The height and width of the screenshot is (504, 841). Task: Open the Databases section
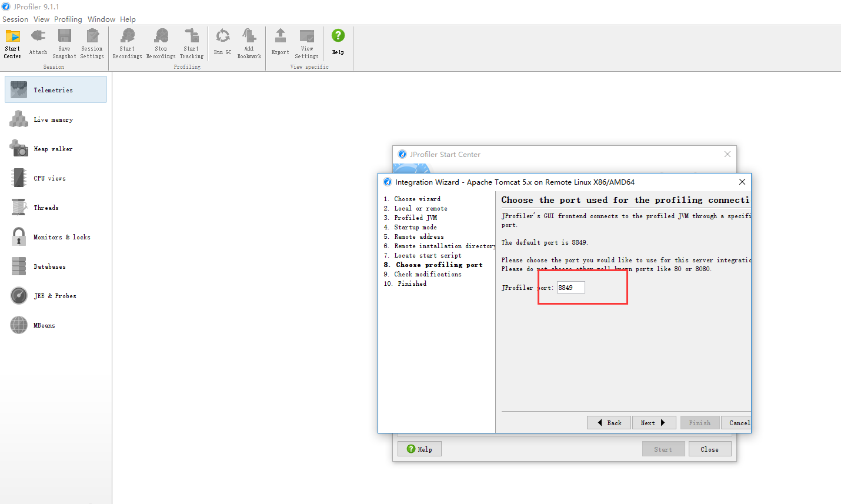pyautogui.click(x=56, y=266)
